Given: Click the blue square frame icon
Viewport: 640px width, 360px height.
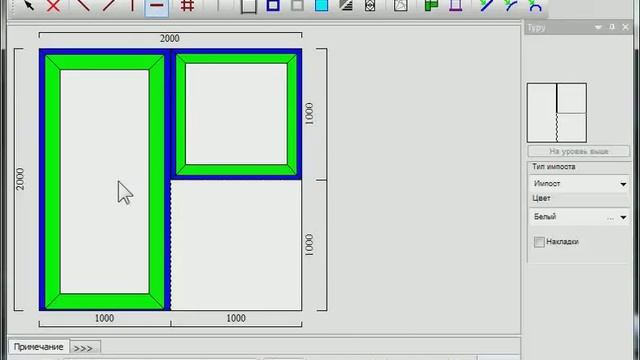Looking at the screenshot, I should click(273, 5).
